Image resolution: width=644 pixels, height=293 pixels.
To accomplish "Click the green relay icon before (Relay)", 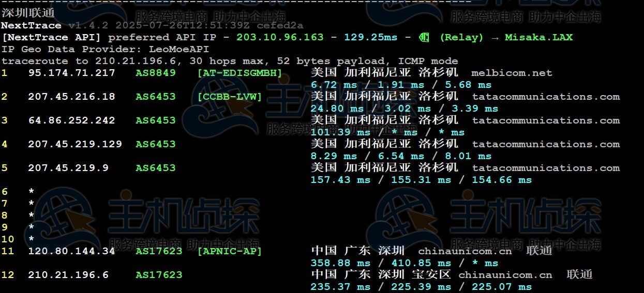I will 424,37.
